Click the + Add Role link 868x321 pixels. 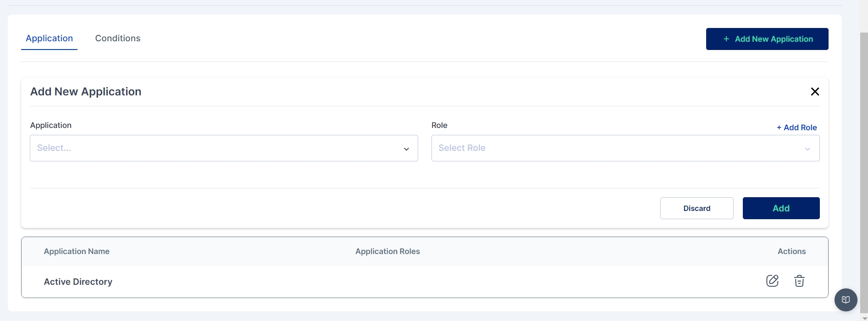[x=796, y=127]
